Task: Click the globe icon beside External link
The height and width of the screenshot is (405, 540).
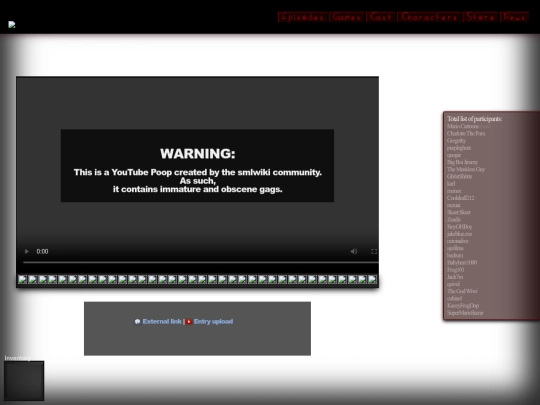Action: pos(137,322)
